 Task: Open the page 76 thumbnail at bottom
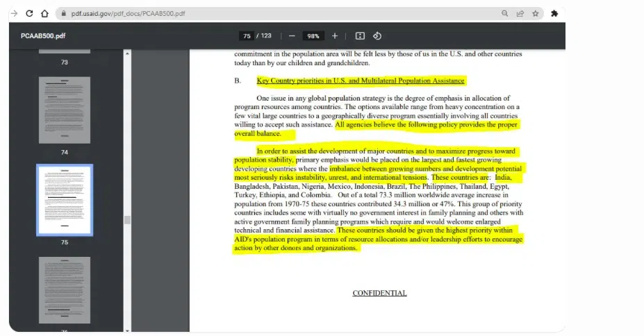point(64,289)
